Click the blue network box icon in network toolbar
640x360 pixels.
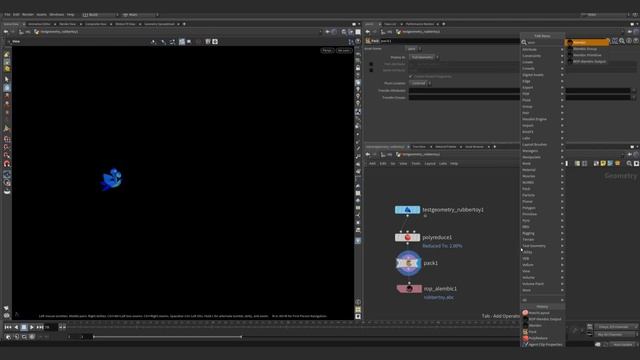(x=610, y=163)
